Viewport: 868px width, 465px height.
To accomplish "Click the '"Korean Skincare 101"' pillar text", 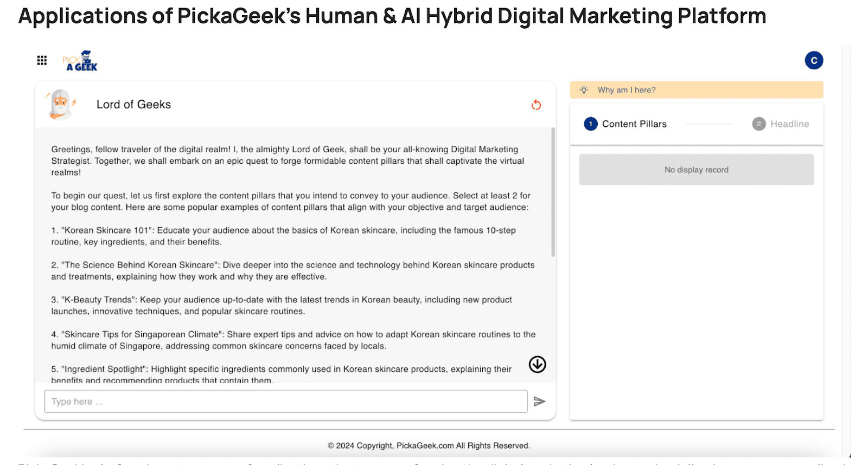I will [x=106, y=230].
